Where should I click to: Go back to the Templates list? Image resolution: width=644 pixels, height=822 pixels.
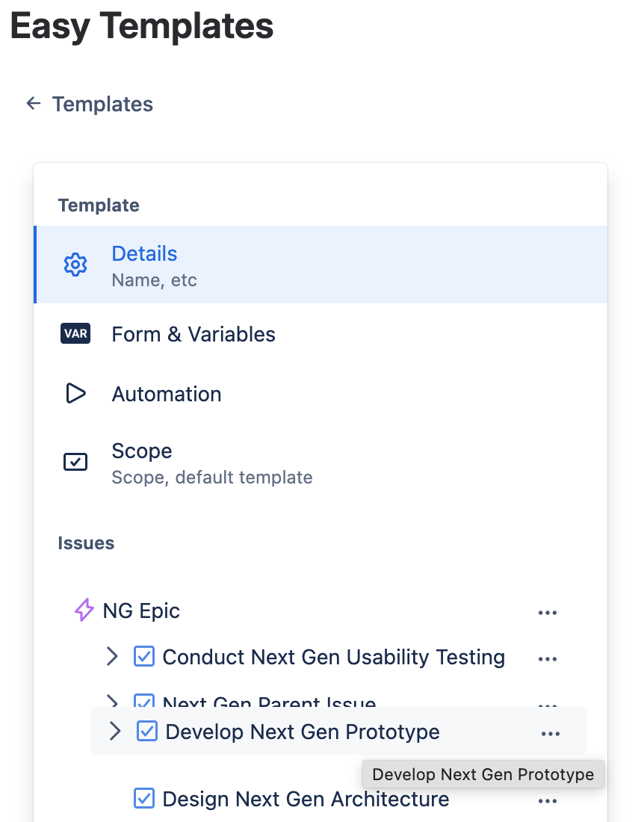tap(102, 104)
